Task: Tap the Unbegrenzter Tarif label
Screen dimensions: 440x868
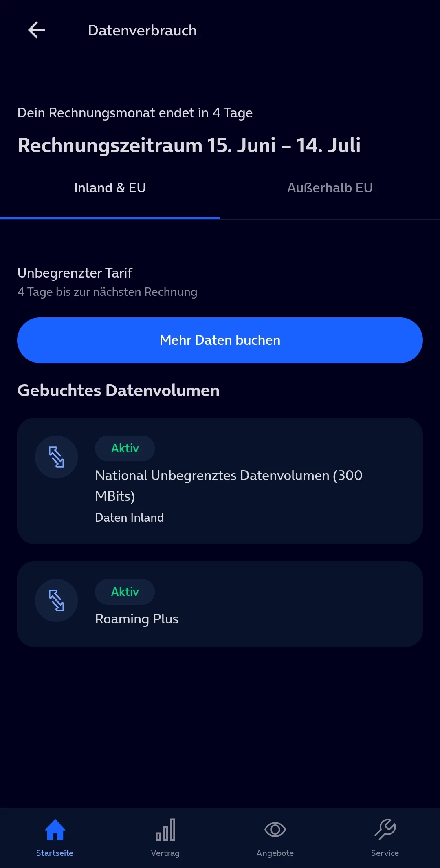Action: pos(75,273)
